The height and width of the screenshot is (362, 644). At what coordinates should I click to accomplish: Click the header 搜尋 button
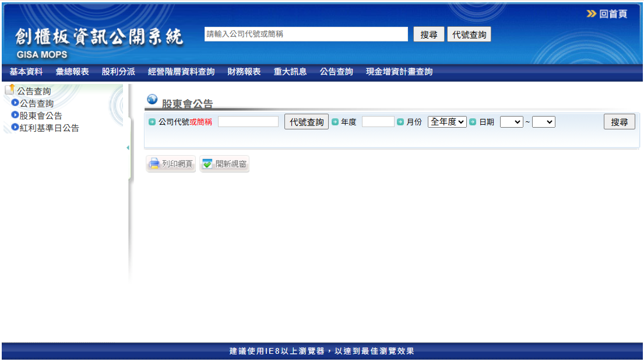point(428,34)
